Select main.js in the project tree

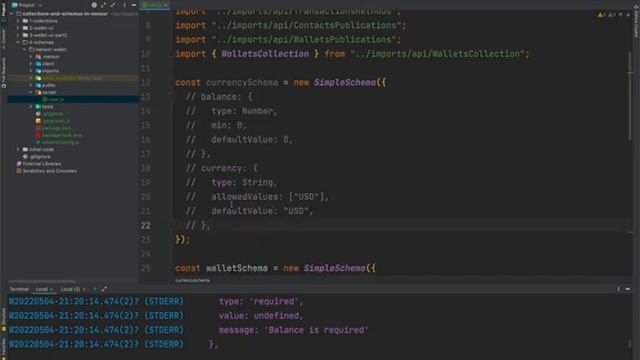pyautogui.click(x=56, y=99)
